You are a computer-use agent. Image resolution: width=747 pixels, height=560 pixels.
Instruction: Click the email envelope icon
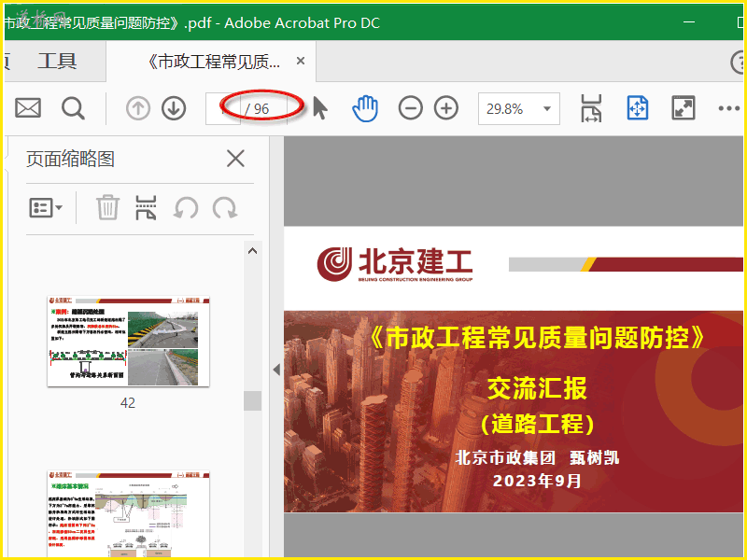click(x=28, y=108)
